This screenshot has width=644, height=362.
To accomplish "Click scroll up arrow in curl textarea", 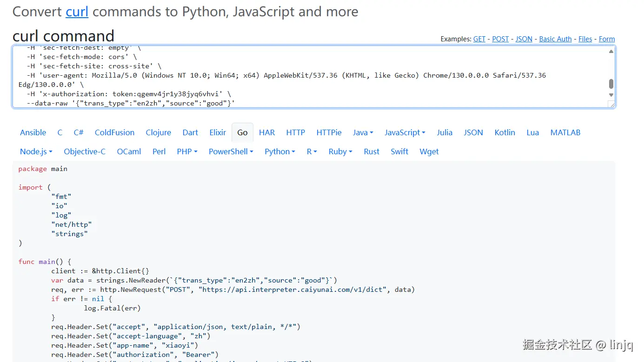I will click(x=611, y=52).
